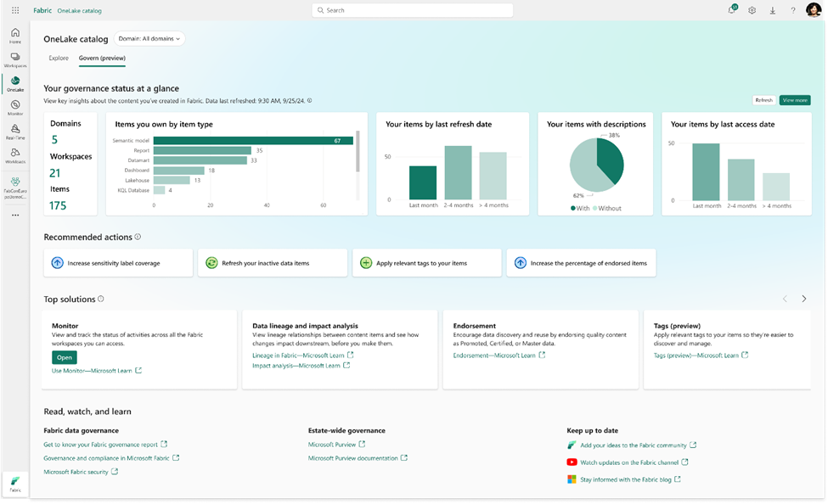The image size is (828, 504).
Task: Click the Domains count 5
Action: click(54, 140)
